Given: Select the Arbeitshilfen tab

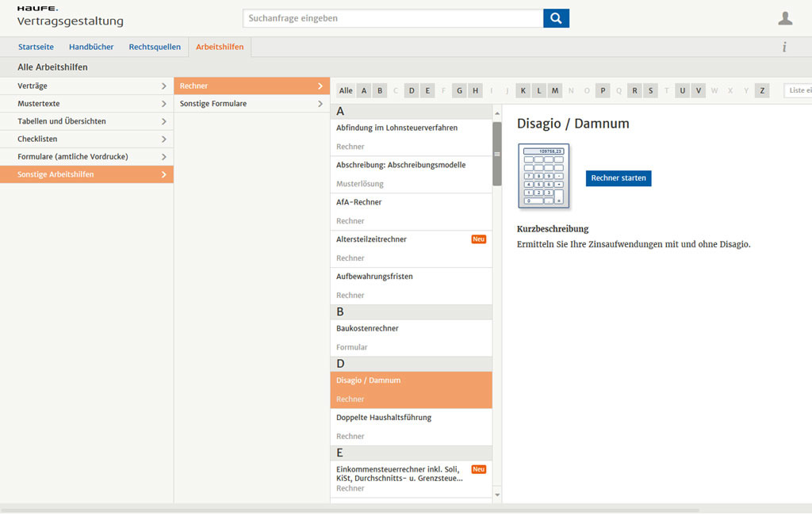Looking at the screenshot, I should [220, 47].
